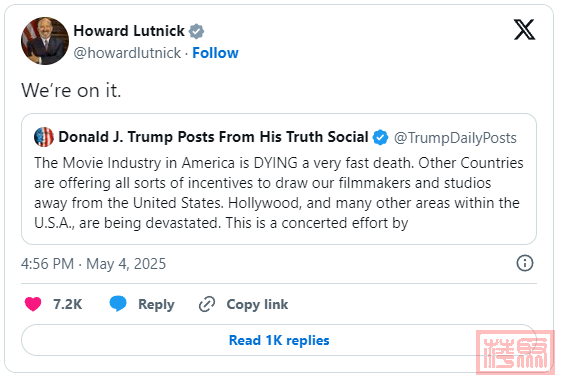Viewport: 561px width, 380px height.
Task: Click Howard Lutnick's verified badge
Action: (x=196, y=31)
